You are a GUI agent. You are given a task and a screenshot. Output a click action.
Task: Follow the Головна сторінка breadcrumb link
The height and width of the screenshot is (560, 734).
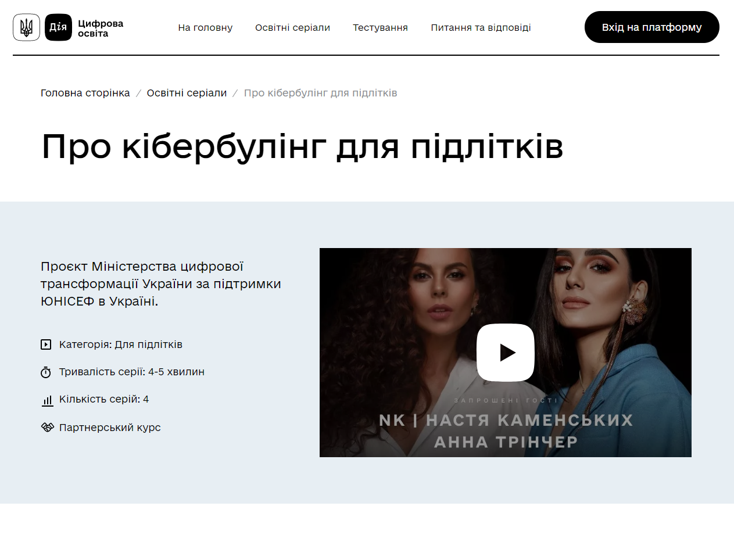point(85,93)
